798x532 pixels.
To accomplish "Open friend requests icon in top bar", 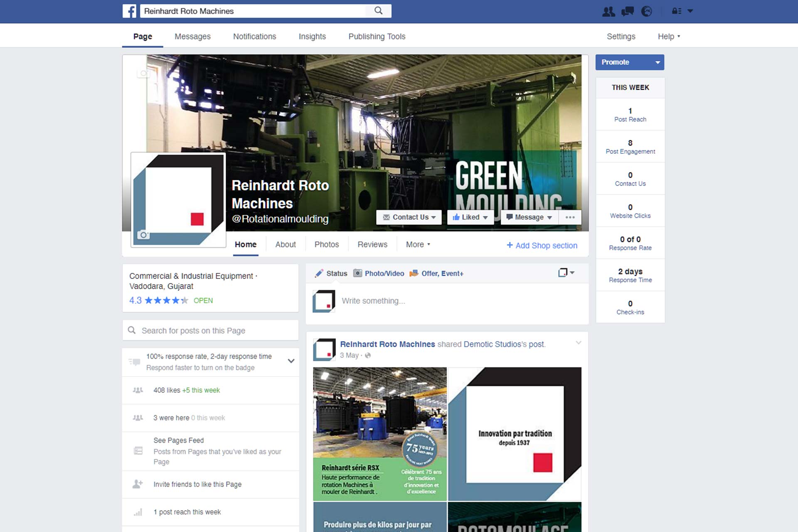I will [608, 11].
